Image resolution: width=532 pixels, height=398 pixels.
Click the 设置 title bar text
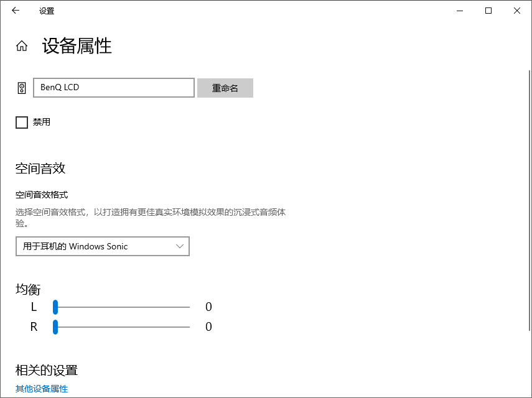[x=47, y=11]
